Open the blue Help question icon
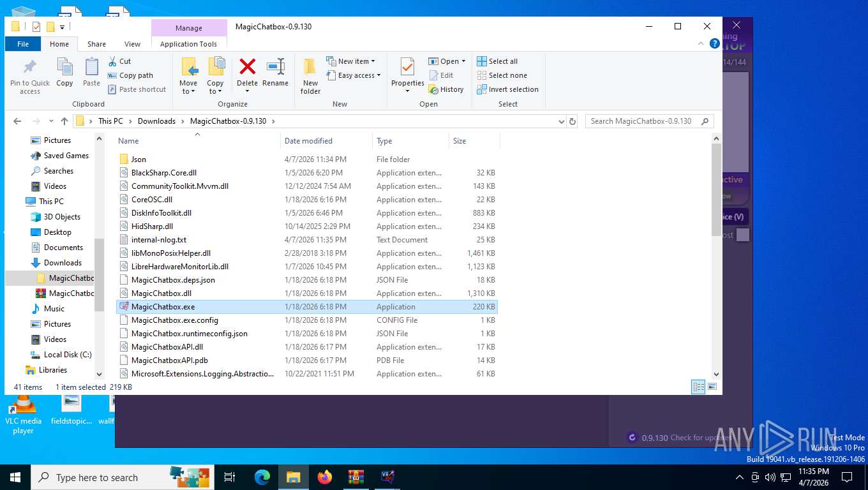 (x=715, y=44)
